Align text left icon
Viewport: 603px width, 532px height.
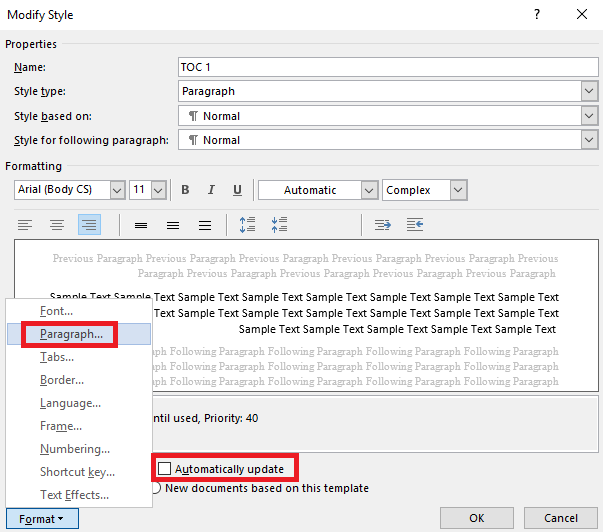[x=25, y=225]
